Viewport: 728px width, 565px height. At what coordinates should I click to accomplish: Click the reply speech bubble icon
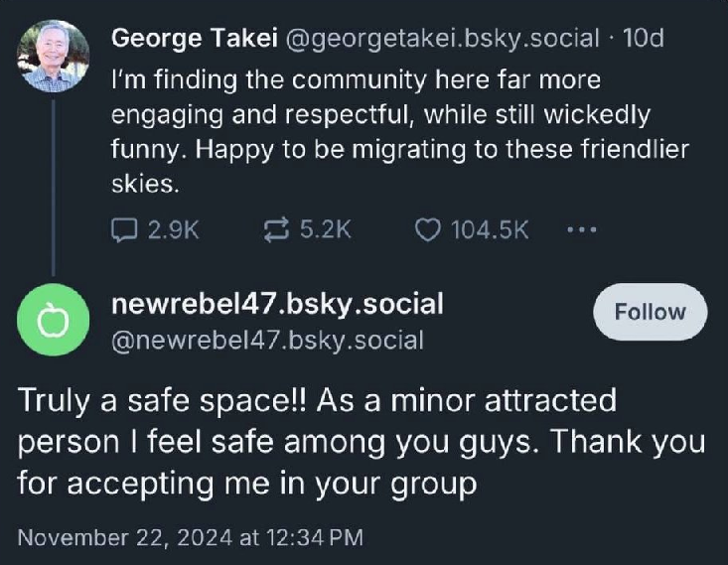click(124, 230)
